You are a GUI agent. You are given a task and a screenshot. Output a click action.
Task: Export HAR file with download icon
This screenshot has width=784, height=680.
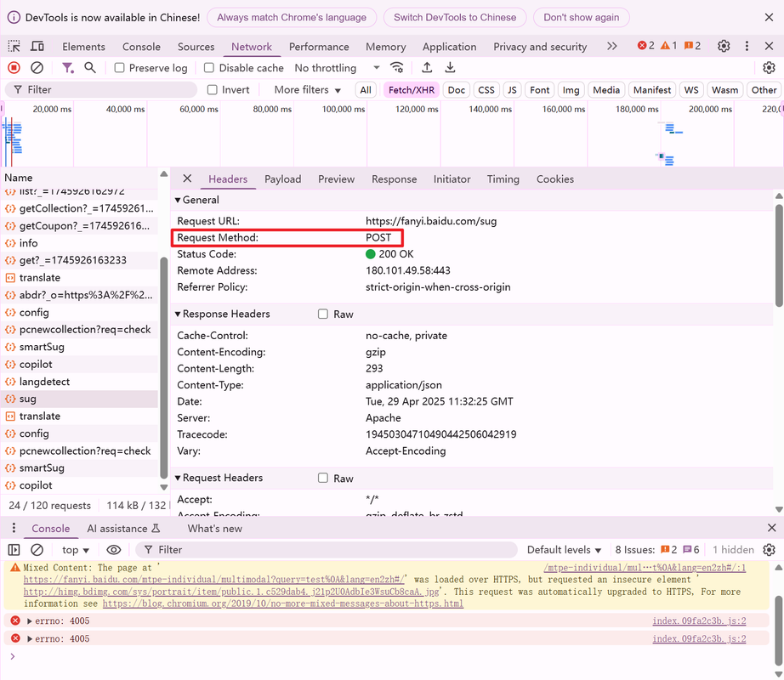450,67
